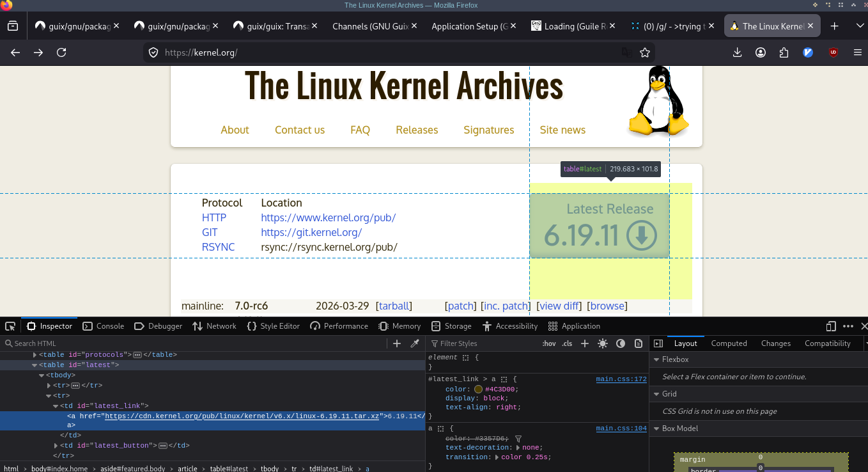Viewport: 868px width, 472px height.
Task: Toggle the :hov pseudo-class panel
Action: (549, 343)
